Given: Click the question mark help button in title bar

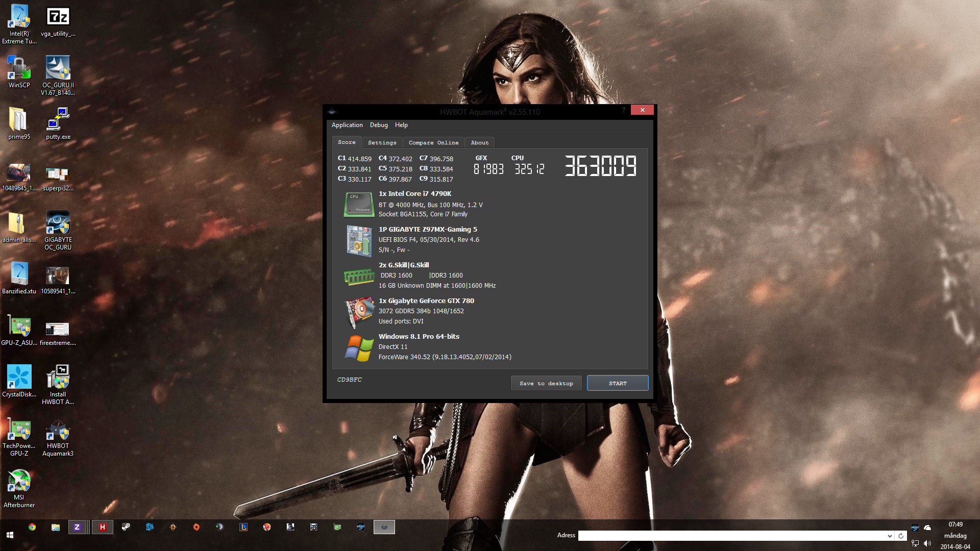Looking at the screenshot, I should click(623, 110).
